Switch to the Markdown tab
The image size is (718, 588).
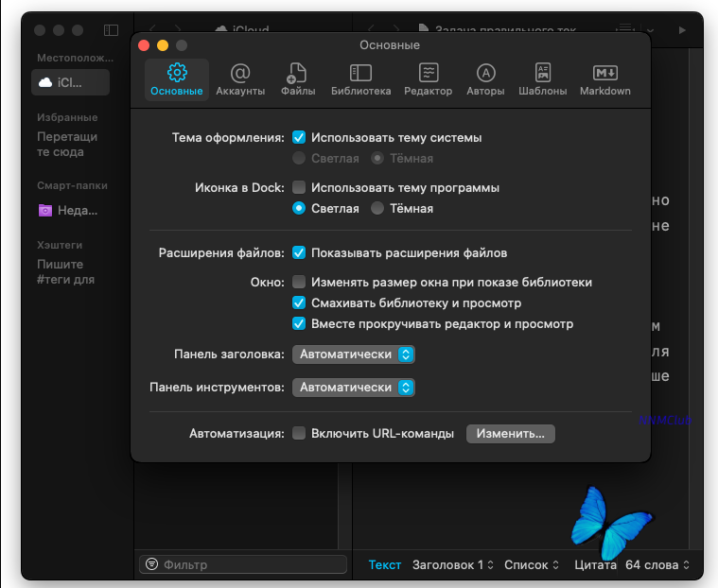605,80
